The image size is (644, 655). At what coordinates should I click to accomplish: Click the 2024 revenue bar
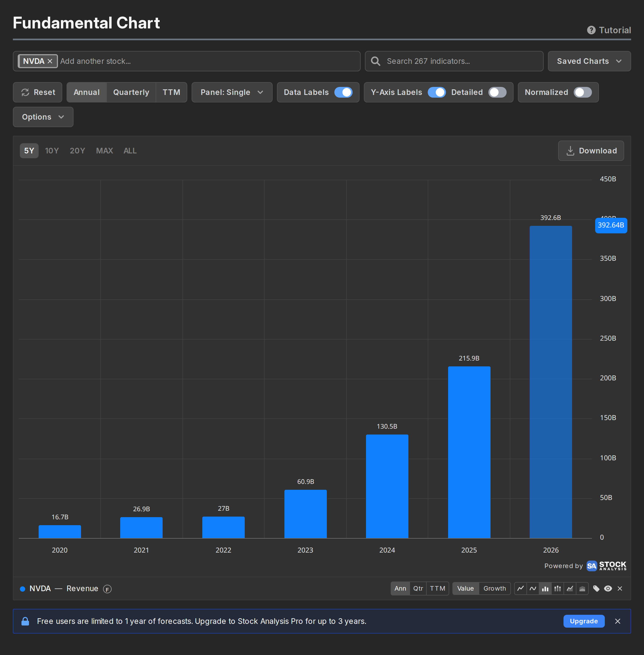click(x=387, y=487)
